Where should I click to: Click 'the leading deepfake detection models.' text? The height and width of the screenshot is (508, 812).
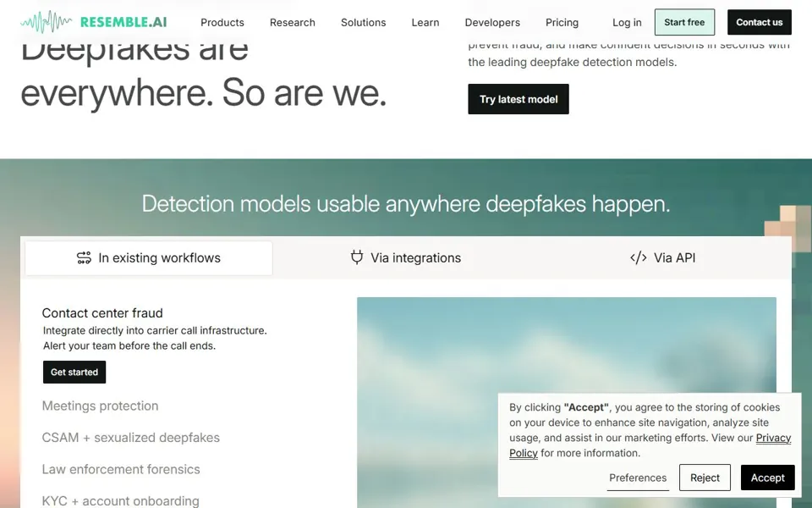573,62
